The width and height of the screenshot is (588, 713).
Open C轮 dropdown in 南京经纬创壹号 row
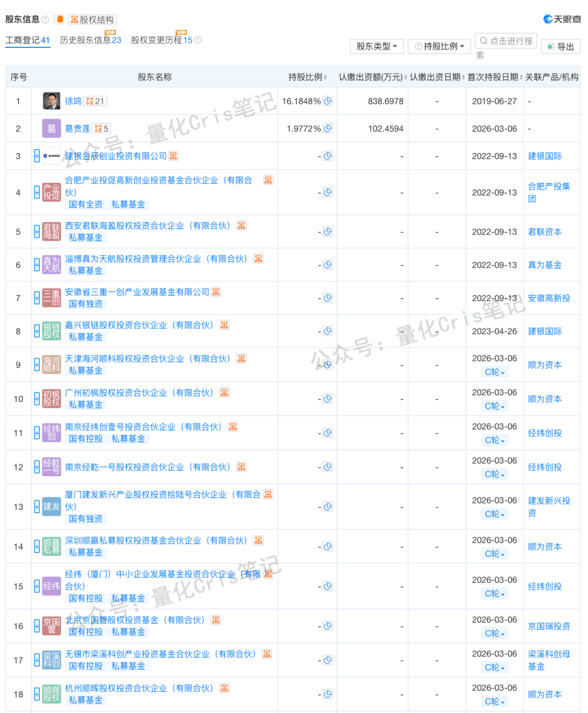click(495, 440)
